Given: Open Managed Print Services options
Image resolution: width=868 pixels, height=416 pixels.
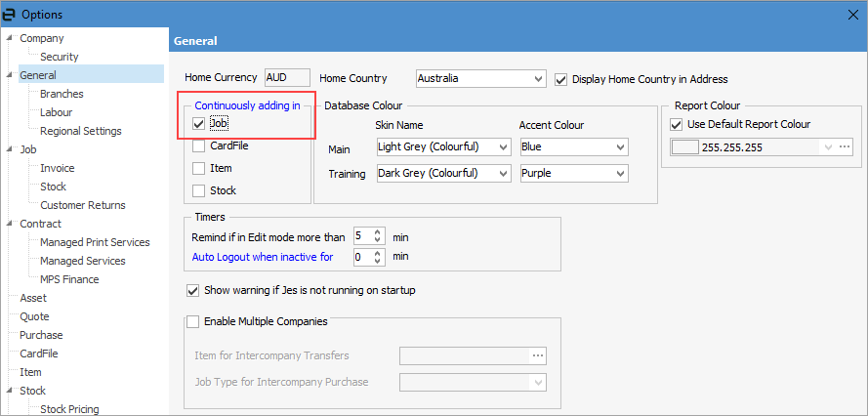Looking at the screenshot, I should tap(95, 242).
